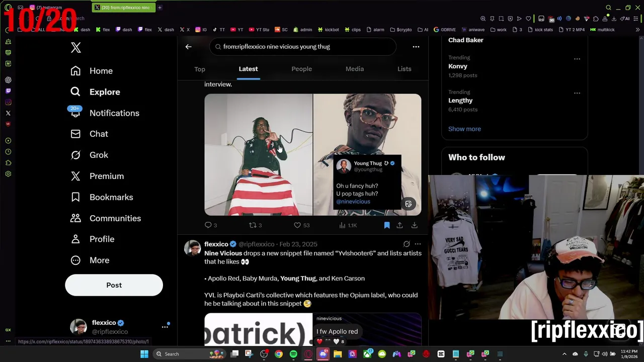Open Google Chrome from the taskbar
Viewport: 644px width, 362px height.
click(279, 354)
